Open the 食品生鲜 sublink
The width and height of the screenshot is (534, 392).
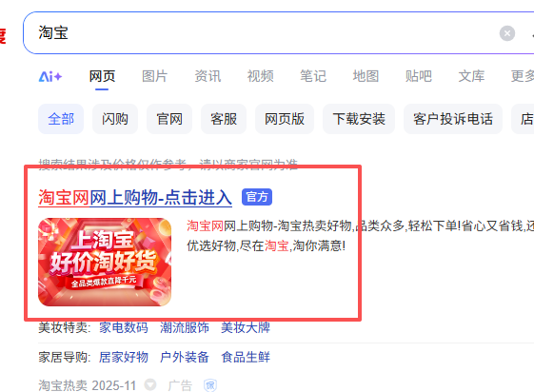coord(246,358)
